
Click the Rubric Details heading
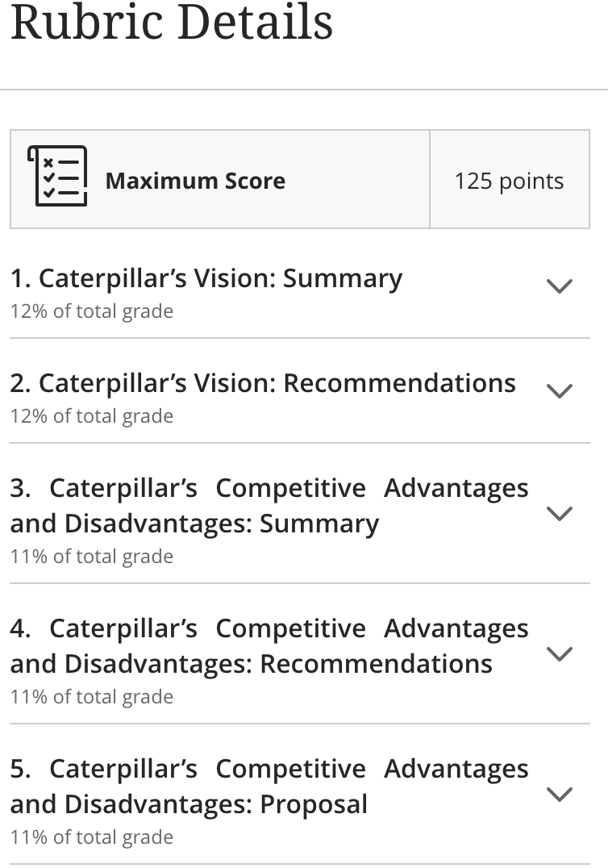(x=172, y=22)
